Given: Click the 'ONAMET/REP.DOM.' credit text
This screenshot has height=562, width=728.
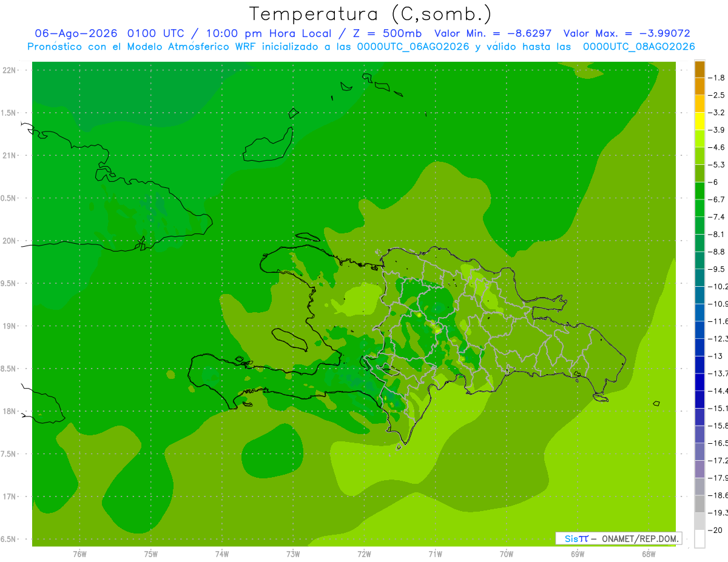Looking at the screenshot, I should 639,539.
